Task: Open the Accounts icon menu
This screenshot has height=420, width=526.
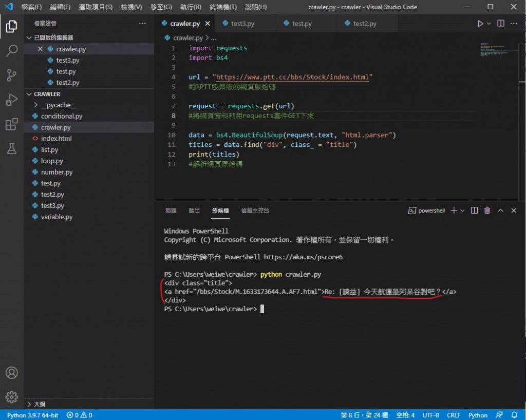Action: 11,373
